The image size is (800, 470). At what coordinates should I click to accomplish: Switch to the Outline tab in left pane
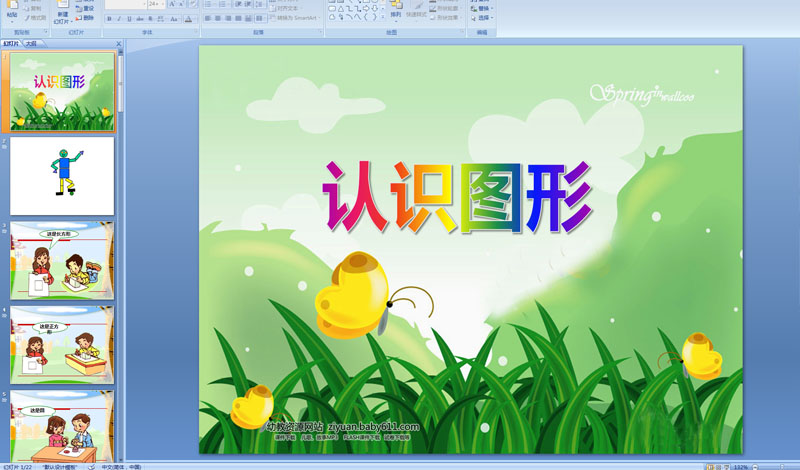[32, 44]
